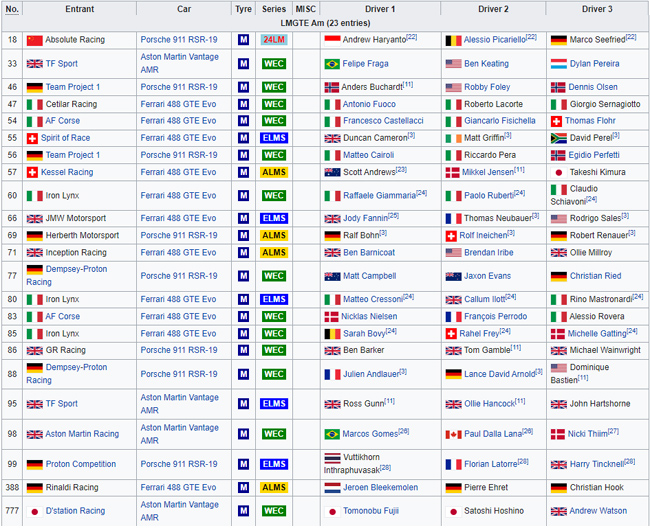This screenshot has width=650, height=528.
Task: Open the Giancarlo Fisichella driver link
Action: [x=500, y=121]
